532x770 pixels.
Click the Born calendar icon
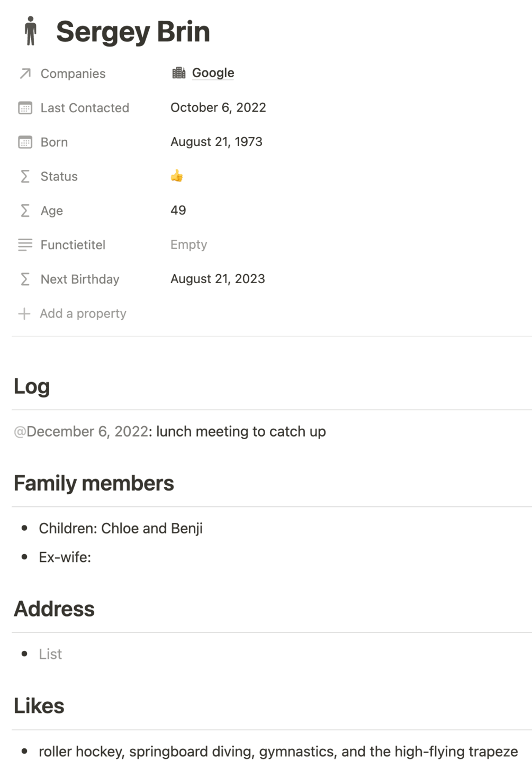25,142
